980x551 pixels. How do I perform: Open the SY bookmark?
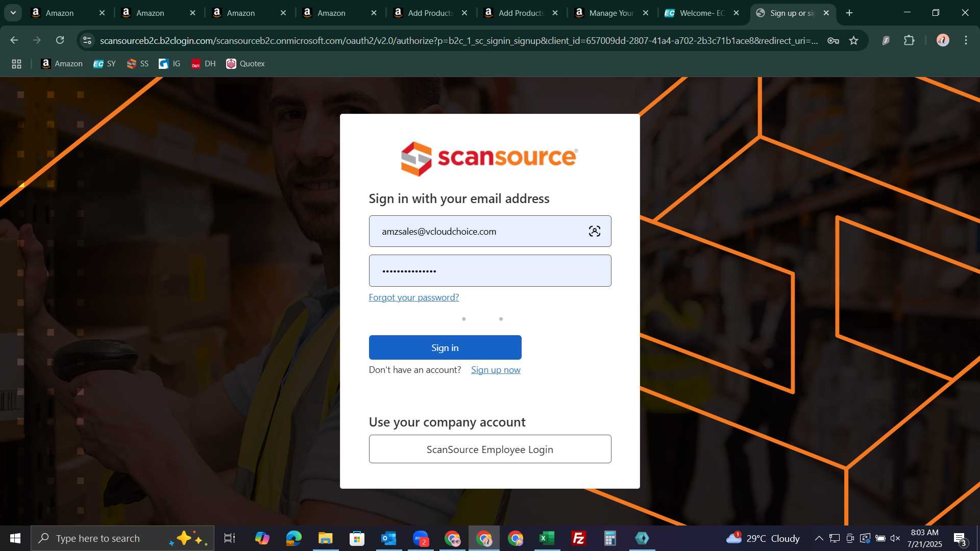(x=105, y=64)
